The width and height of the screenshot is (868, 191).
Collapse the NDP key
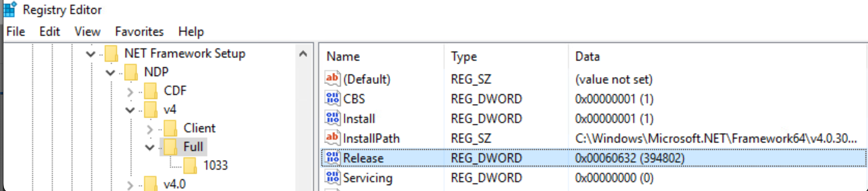coord(110,73)
